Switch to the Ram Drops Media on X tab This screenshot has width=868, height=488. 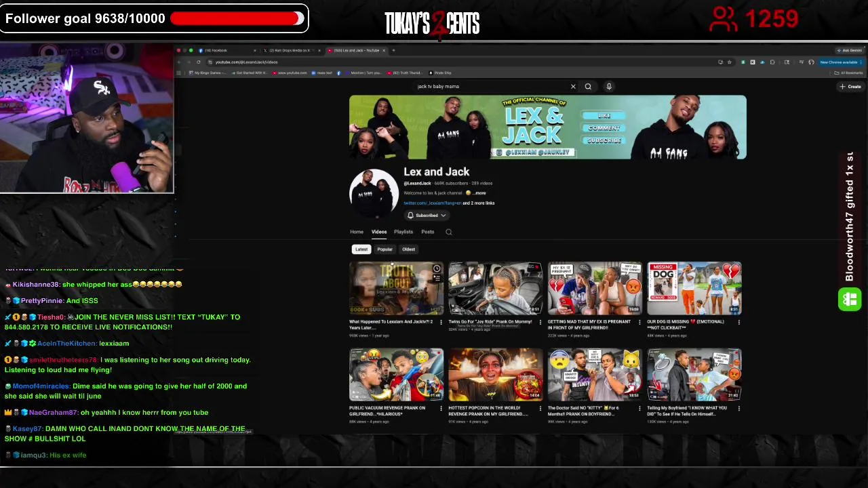(x=292, y=50)
